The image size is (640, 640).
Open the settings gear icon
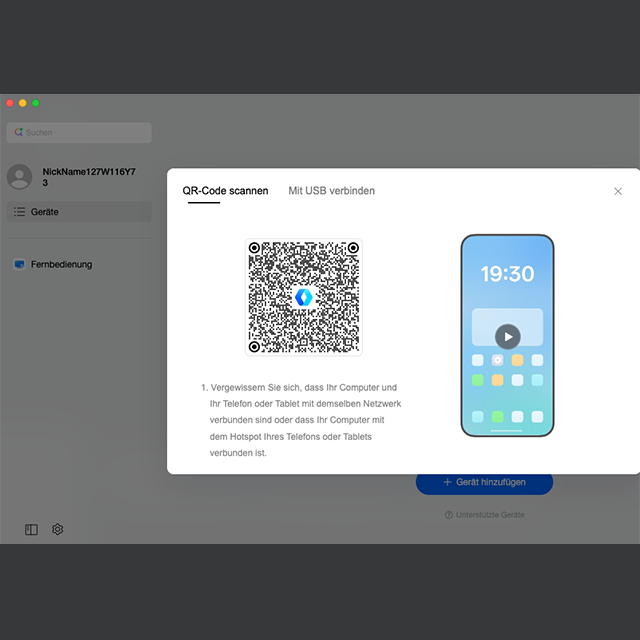coord(58,529)
